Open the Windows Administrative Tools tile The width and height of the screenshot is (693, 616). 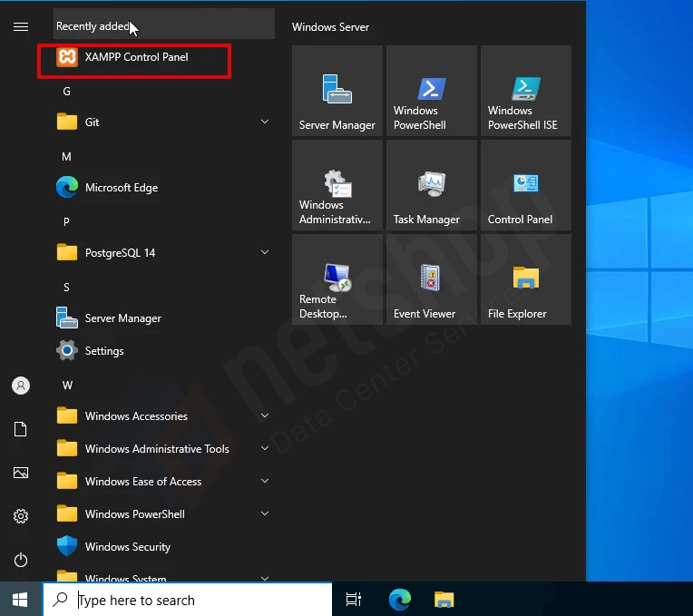coord(337,185)
